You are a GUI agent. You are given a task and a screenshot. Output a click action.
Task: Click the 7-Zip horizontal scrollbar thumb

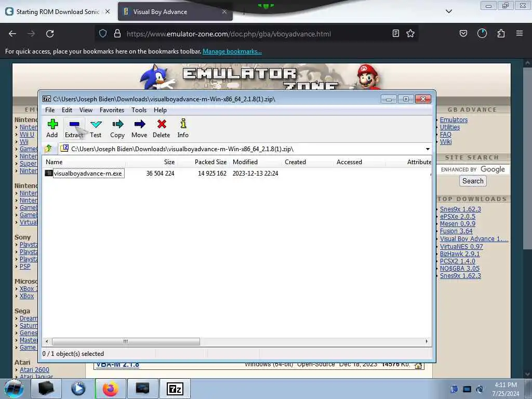126,341
